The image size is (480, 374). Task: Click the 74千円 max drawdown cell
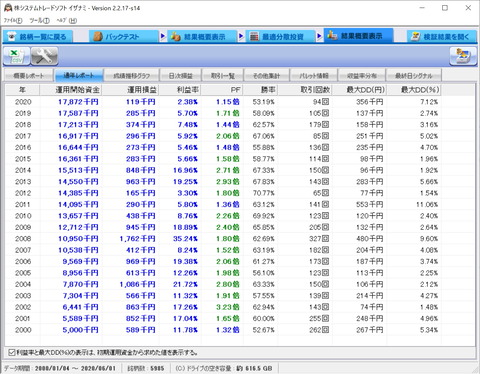[x=371, y=307]
